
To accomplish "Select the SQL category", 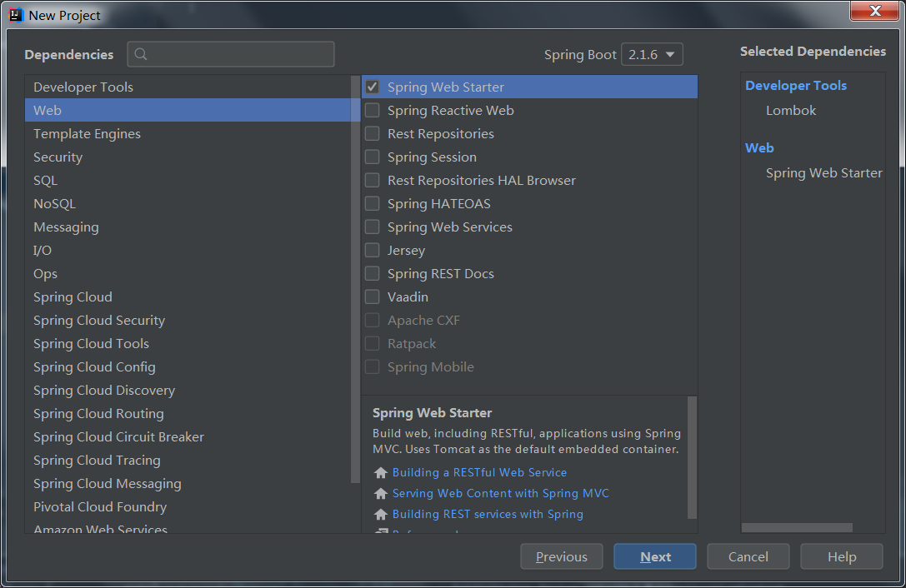I will coord(188,180).
